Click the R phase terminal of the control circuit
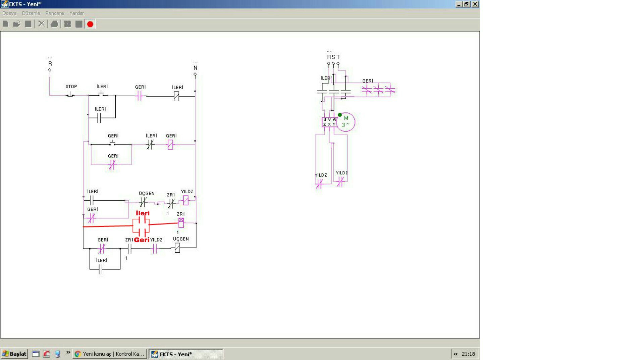 pyautogui.click(x=50, y=70)
